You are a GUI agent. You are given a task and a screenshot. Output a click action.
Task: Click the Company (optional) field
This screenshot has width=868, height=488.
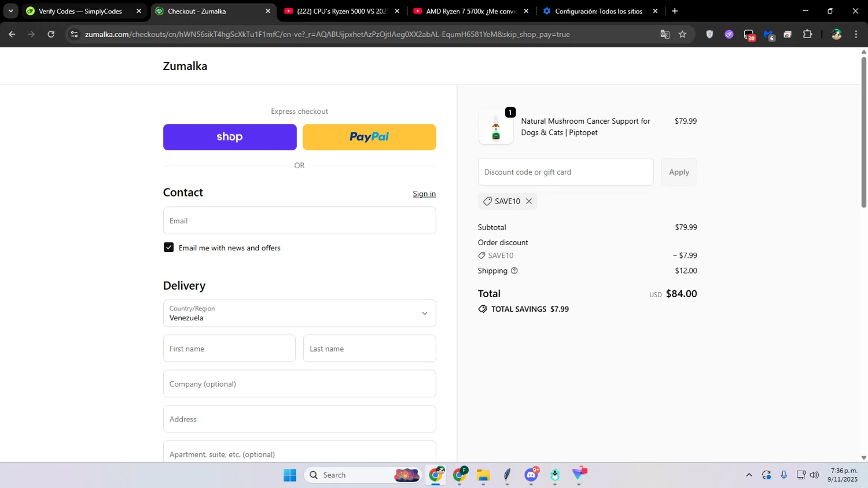click(300, 384)
